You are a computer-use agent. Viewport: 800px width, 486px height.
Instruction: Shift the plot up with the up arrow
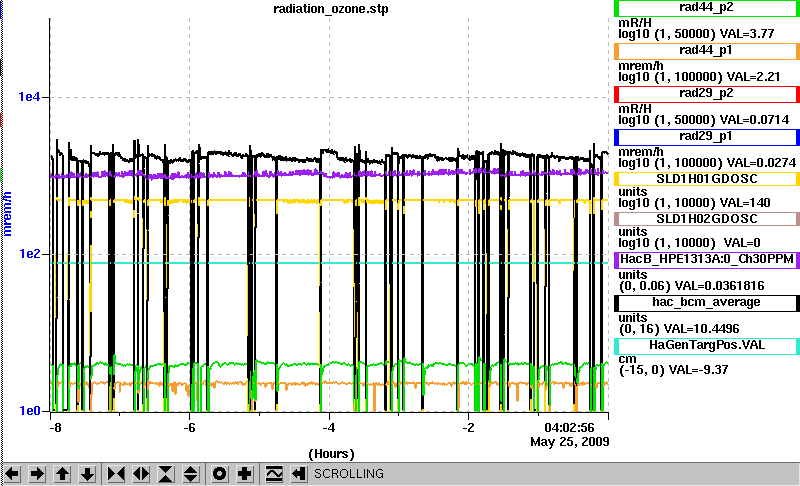click(x=62, y=474)
